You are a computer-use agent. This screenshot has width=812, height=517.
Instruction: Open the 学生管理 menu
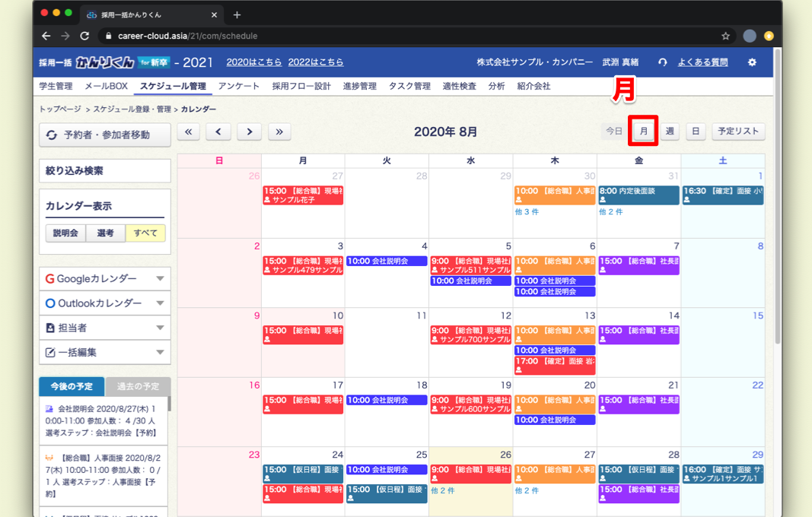coord(56,86)
